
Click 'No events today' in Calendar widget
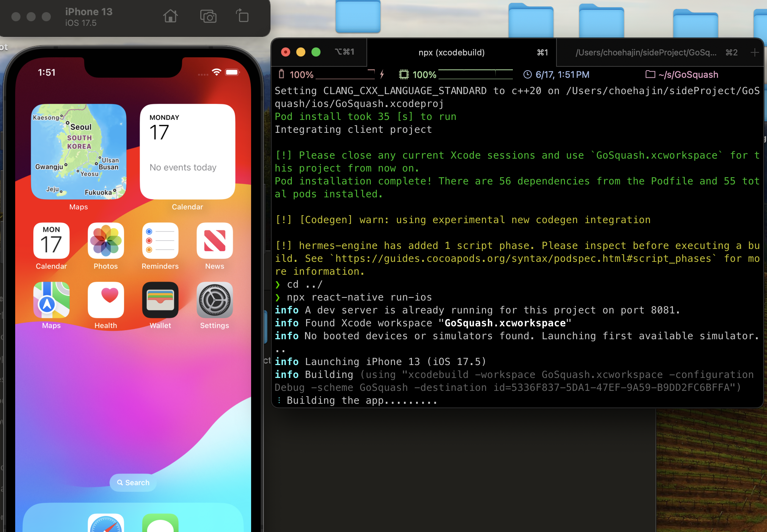point(183,167)
